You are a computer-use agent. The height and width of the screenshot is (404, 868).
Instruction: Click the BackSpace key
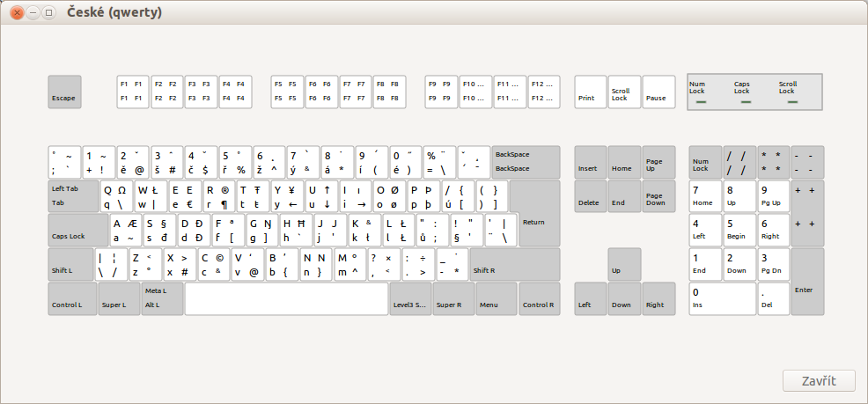pos(526,162)
